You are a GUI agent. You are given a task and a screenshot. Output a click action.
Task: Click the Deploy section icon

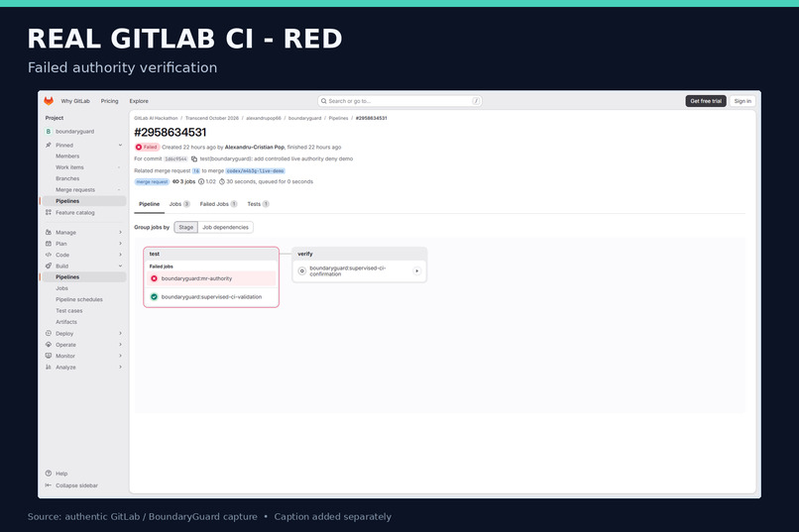click(x=49, y=334)
